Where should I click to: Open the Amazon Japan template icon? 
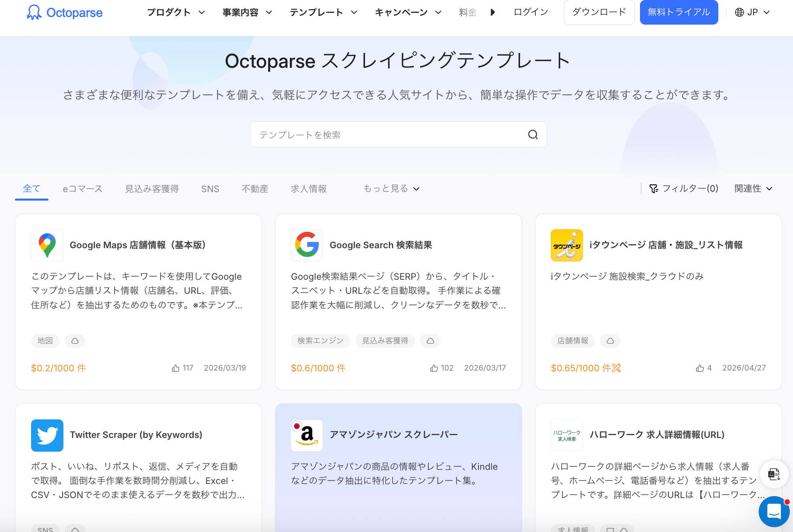pyautogui.click(x=307, y=436)
